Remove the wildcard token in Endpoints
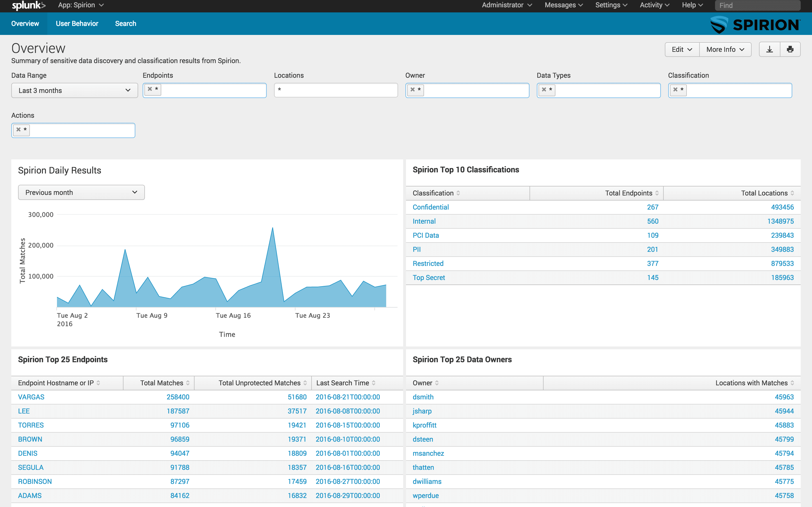Image resolution: width=812 pixels, height=507 pixels. tap(150, 89)
